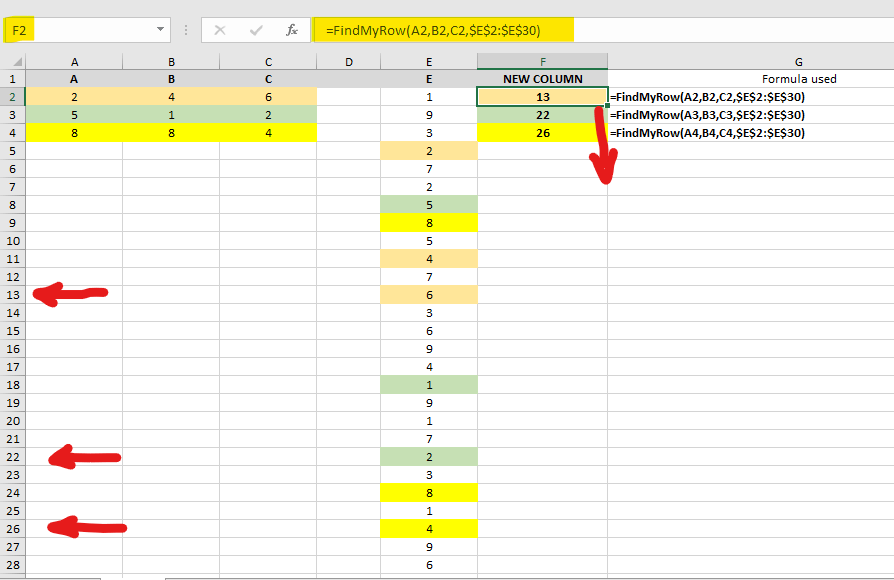Click the Select All corner triangle

pos(17,62)
